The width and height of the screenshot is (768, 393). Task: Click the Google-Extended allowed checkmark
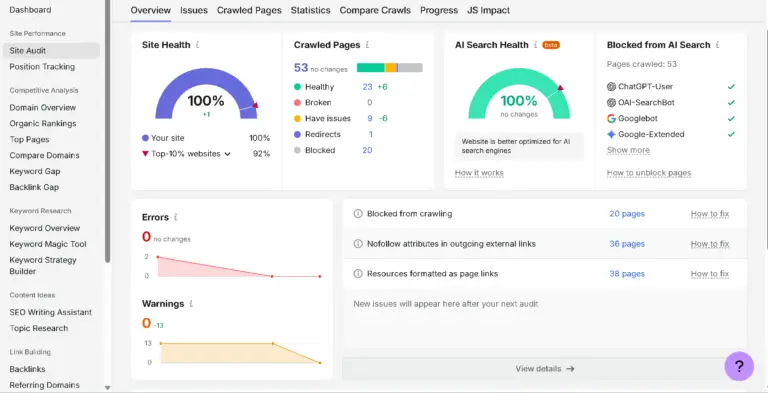(x=731, y=134)
